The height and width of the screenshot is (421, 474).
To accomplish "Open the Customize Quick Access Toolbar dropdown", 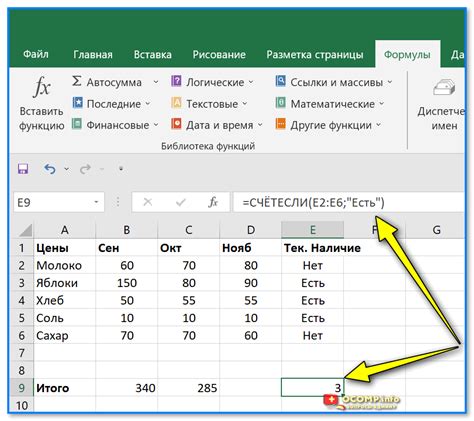I will pyautogui.click(x=121, y=169).
